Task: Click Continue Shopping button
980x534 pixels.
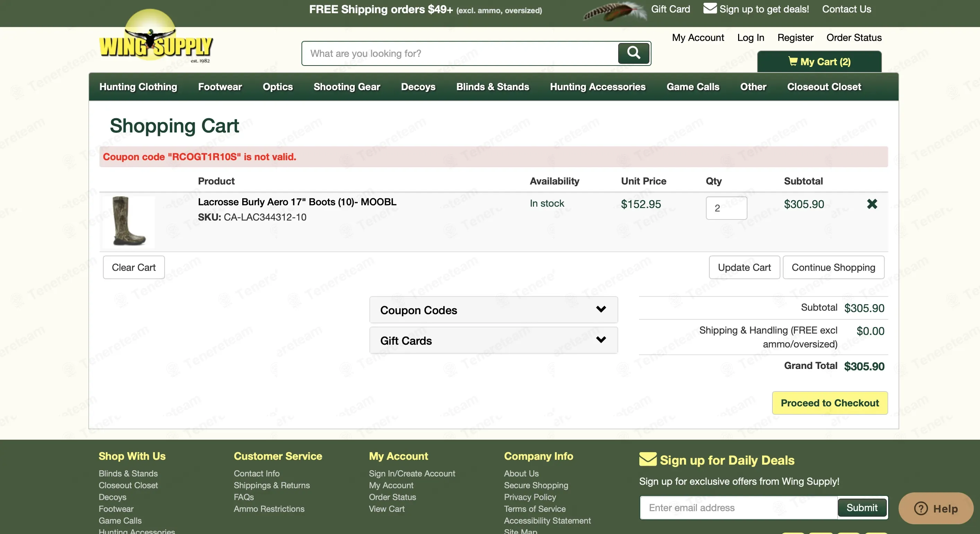Action: tap(833, 267)
